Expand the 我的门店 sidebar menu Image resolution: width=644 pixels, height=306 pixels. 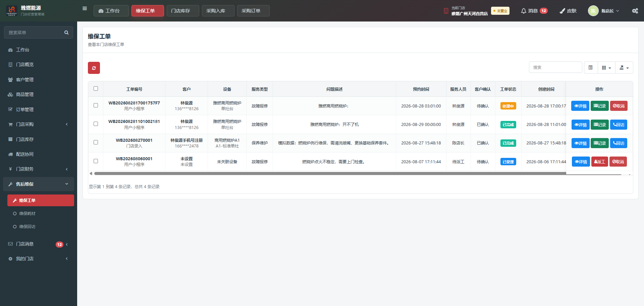pyautogui.click(x=39, y=259)
